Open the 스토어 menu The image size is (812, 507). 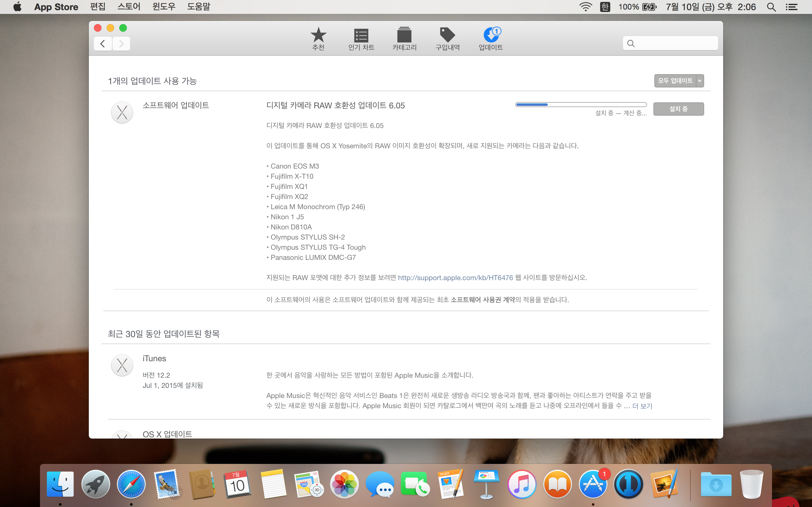128,7
